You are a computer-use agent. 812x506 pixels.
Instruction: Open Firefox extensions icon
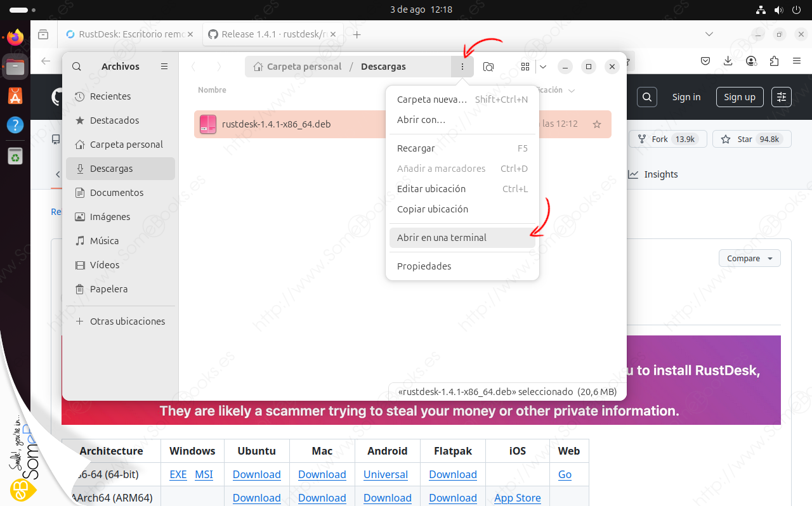point(774,61)
